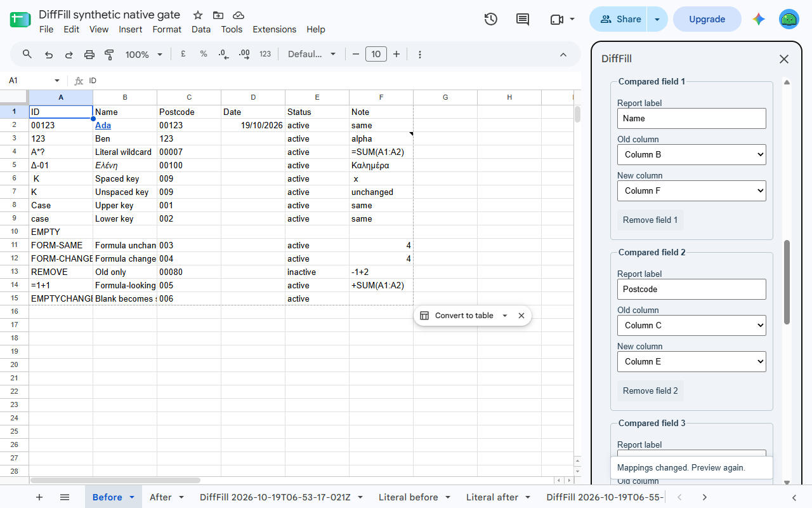812x508 pixels.
Task: Format as currency pound sign
Action: [183, 54]
